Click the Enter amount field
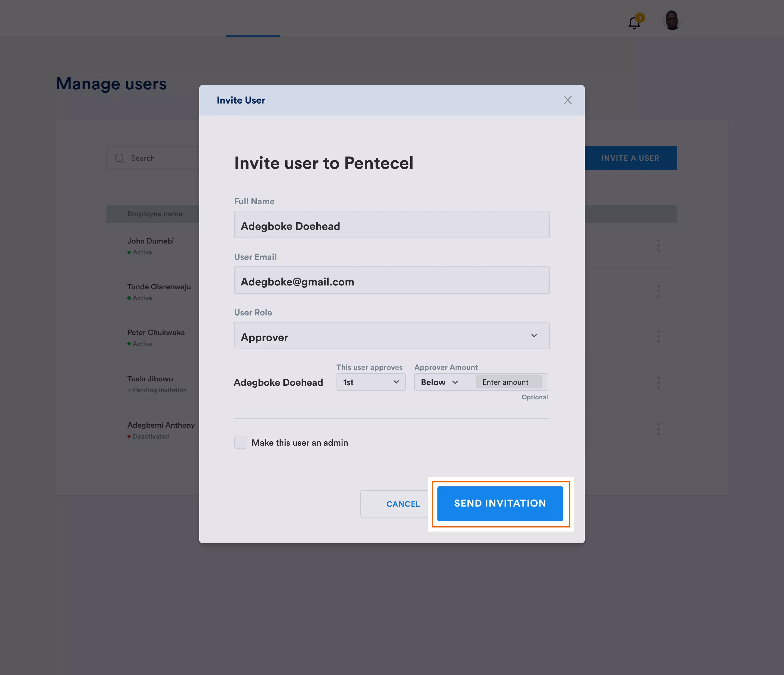Screen dimensions: 784x675 tap(509, 382)
